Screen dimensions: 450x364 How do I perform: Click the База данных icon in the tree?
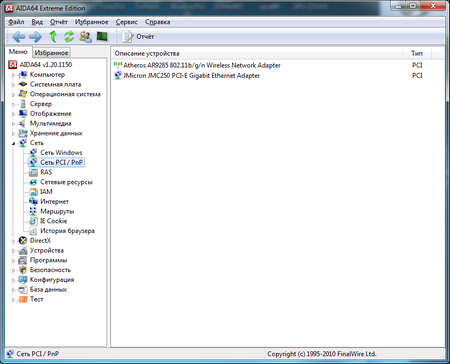tap(23, 290)
